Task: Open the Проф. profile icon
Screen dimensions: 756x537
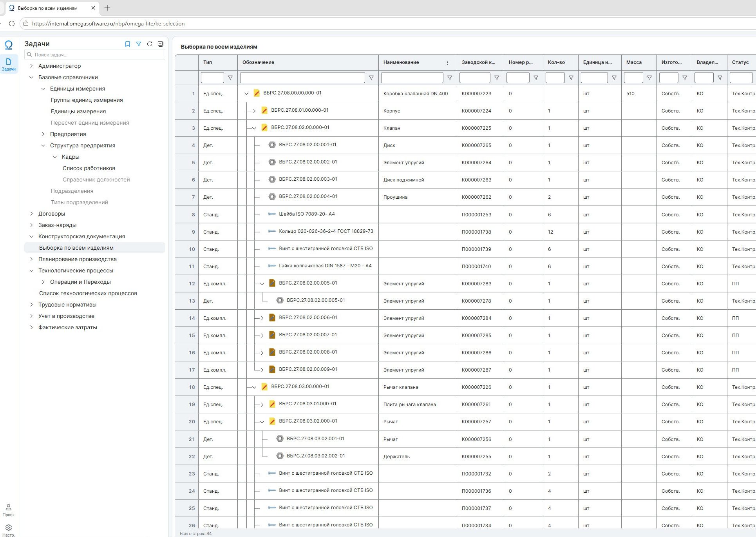Action: tap(8, 510)
